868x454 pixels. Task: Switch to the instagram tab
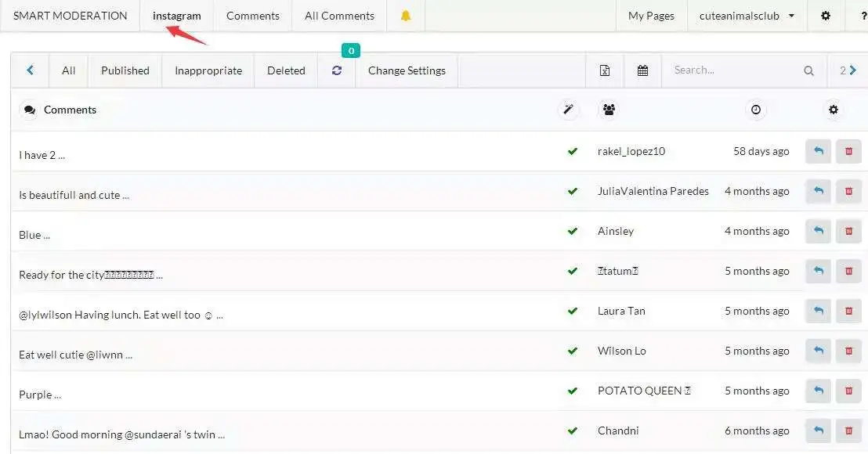point(176,16)
